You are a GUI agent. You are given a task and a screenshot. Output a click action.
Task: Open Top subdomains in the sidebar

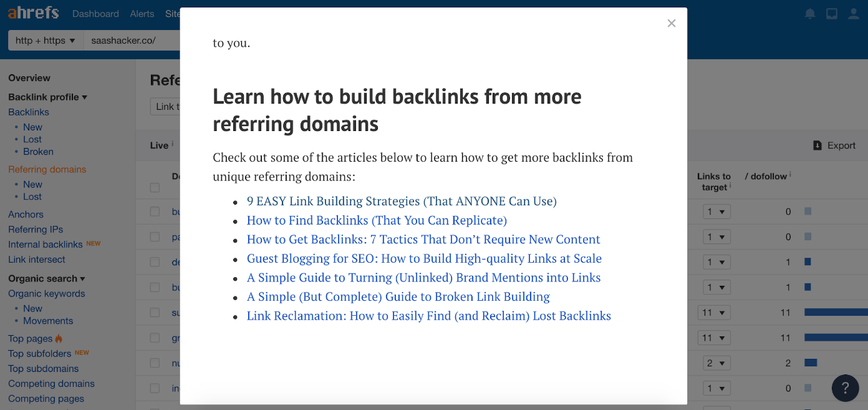[x=44, y=369]
